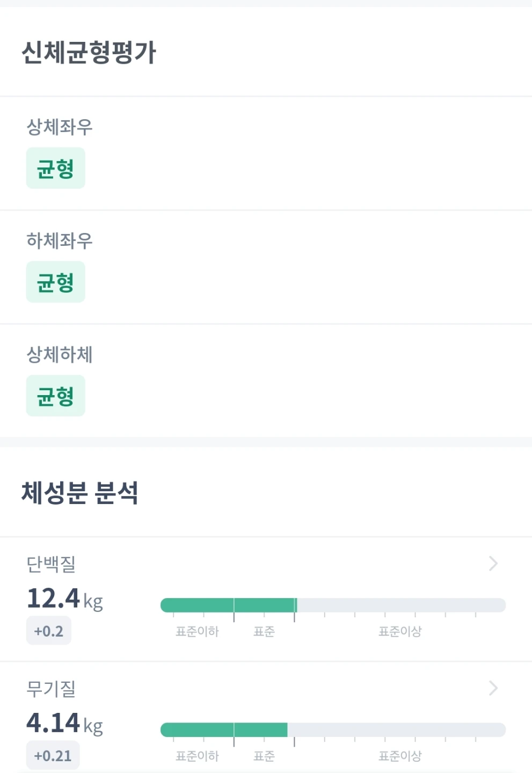The image size is (532, 773).
Task: Tap the 체성분 분석 section heading
Action: pyautogui.click(x=80, y=493)
